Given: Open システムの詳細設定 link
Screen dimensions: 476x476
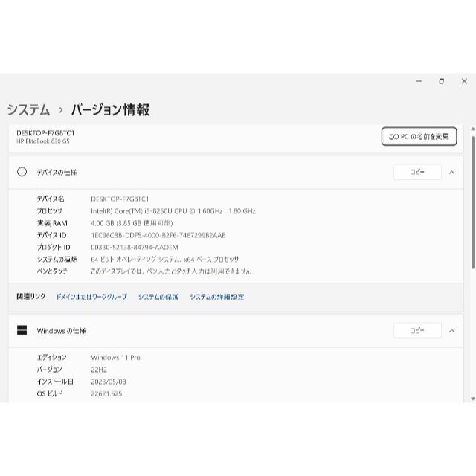Looking at the screenshot, I should (216, 297).
